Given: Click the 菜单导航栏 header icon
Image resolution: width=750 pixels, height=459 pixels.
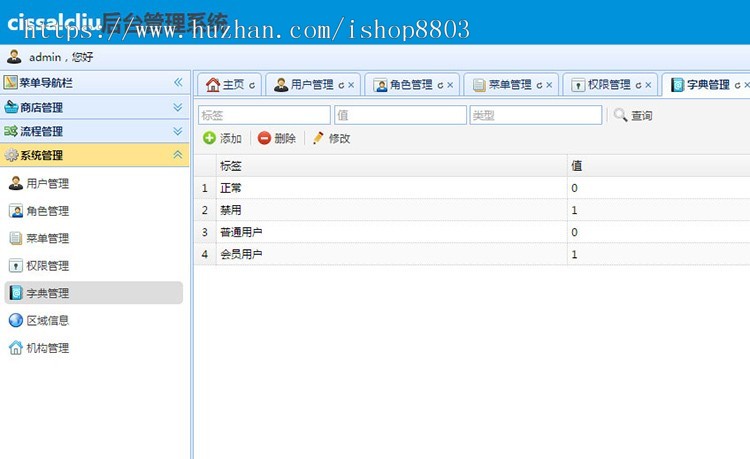Looking at the screenshot, I should pyautogui.click(x=11, y=82).
